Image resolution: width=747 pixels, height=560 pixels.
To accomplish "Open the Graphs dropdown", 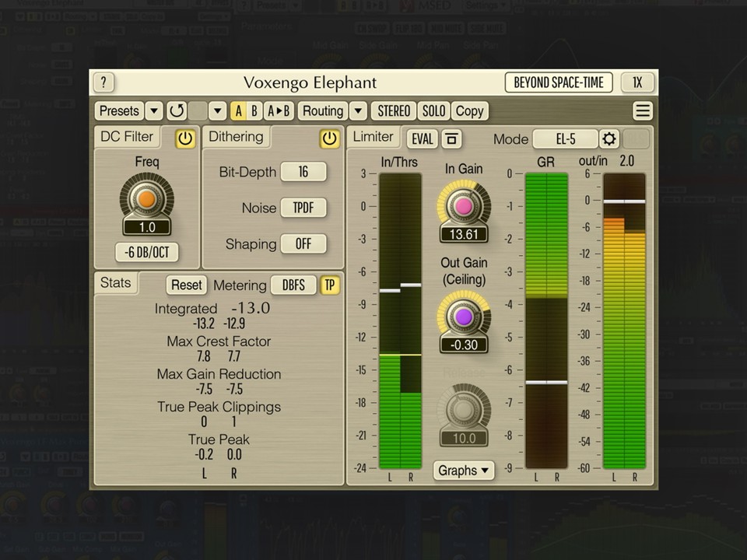I will [x=463, y=471].
